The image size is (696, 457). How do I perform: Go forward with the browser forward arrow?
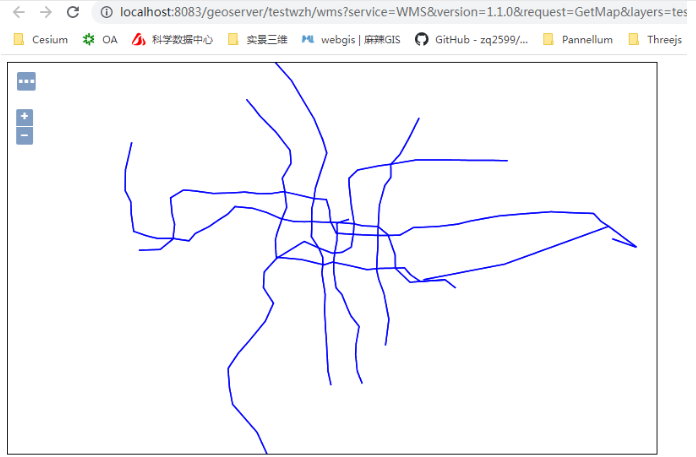(46, 12)
